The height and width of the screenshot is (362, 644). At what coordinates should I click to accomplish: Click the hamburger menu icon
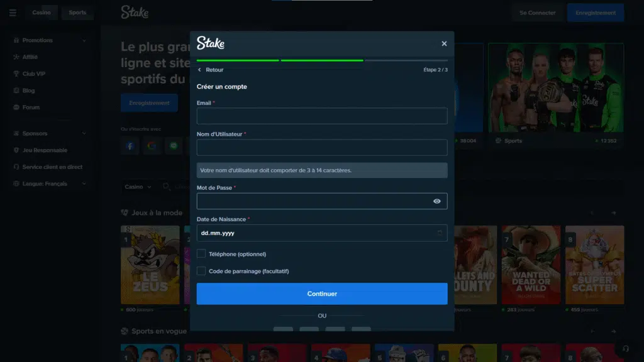point(13,13)
